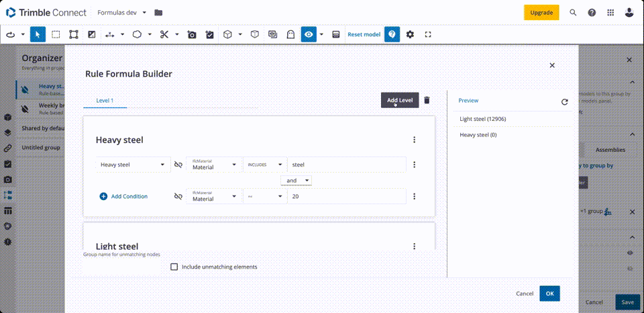Click the contrast image toolbar icon
Screen dimensions: 644x313
click(92, 34)
